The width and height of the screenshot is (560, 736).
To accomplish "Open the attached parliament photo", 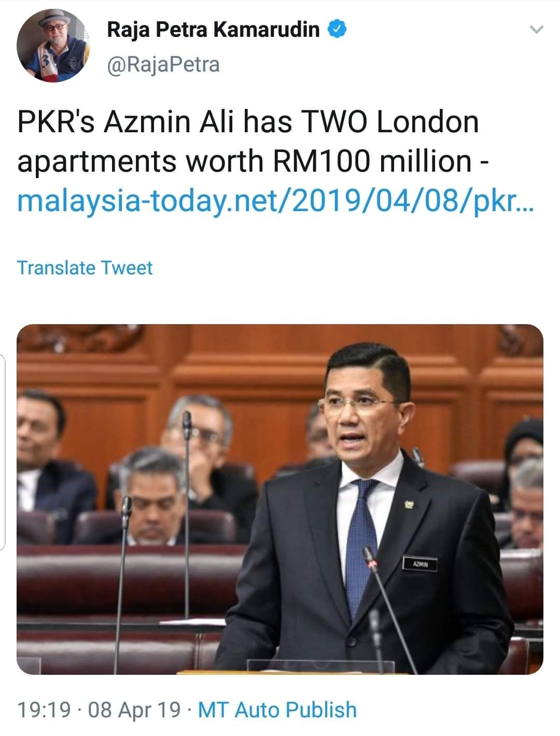I will 280,499.
